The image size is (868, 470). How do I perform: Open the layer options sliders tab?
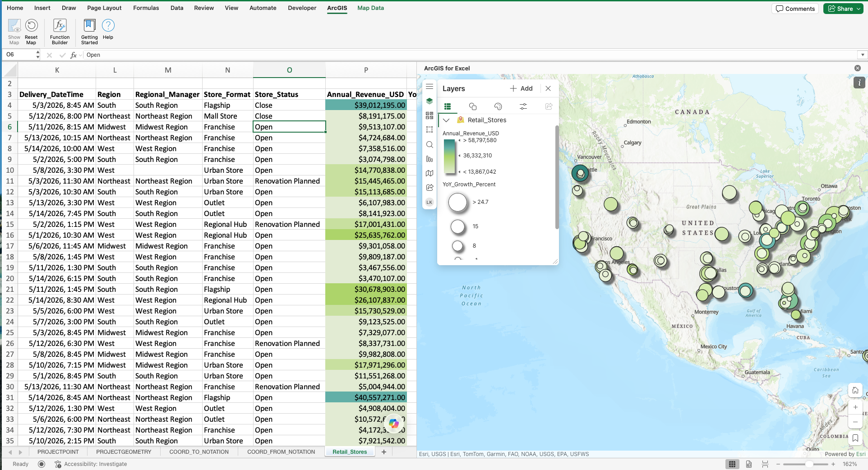(x=523, y=106)
